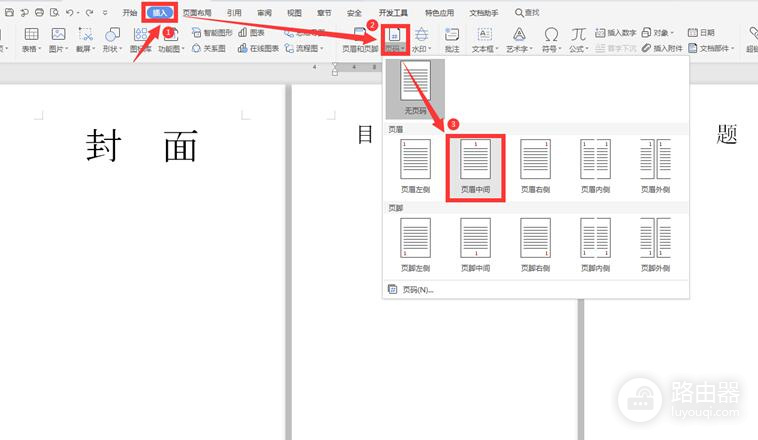Click 插入附件 (Insert Attachment)

pos(662,48)
